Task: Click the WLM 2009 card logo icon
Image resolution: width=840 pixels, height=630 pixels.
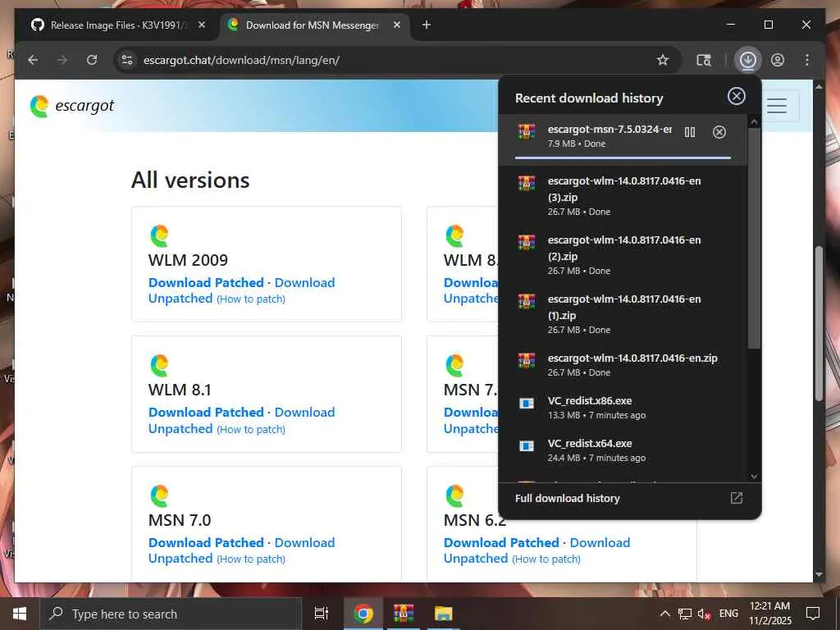Action: [159, 235]
